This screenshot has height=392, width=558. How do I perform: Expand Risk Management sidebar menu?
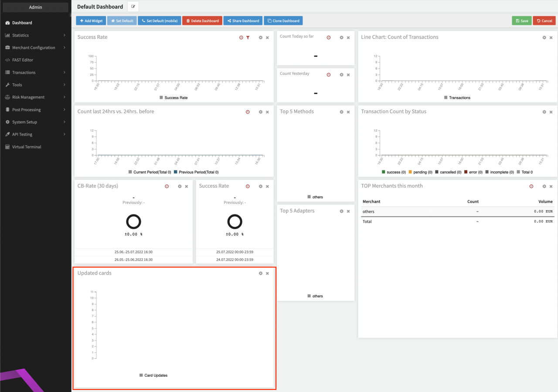35,97
